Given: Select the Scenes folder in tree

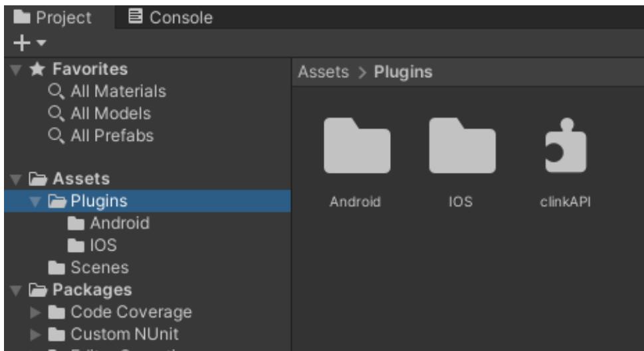Looking at the screenshot, I should pos(98,268).
